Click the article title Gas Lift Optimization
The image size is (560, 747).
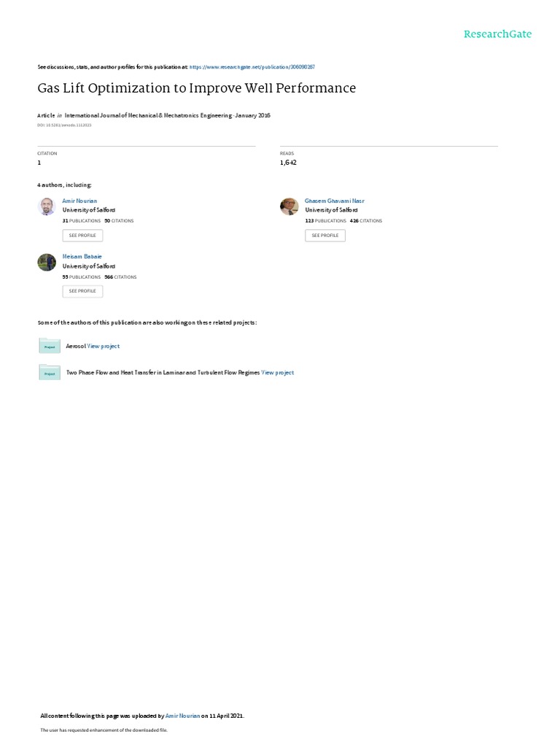click(197, 88)
